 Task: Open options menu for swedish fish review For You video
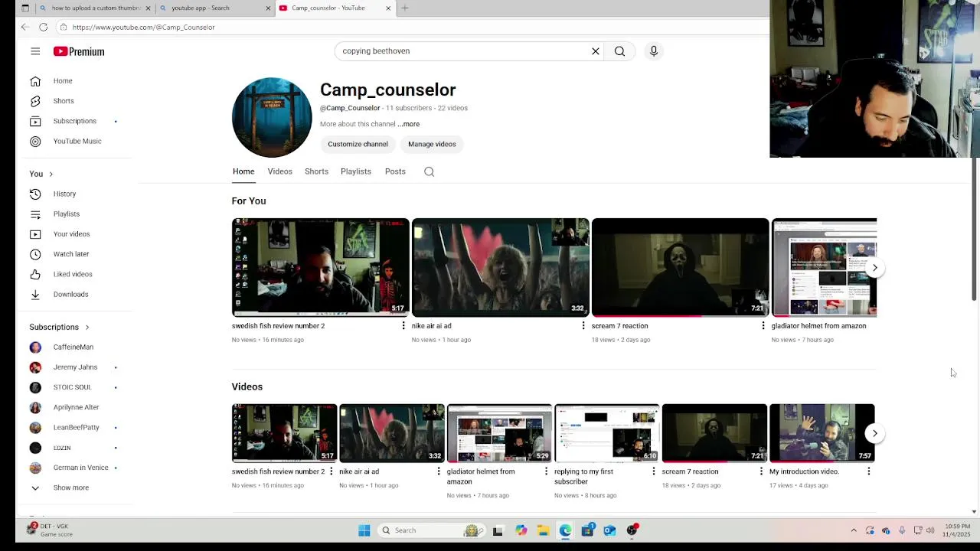click(403, 326)
